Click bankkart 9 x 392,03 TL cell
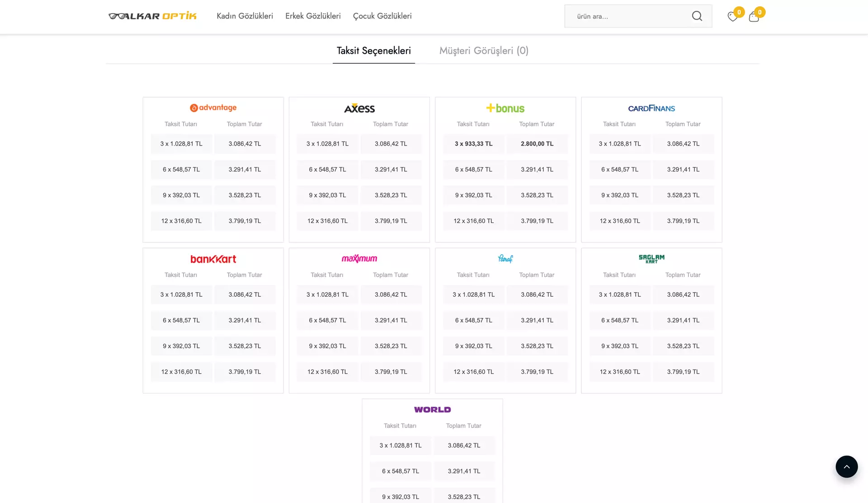The image size is (868, 503). 181,346
